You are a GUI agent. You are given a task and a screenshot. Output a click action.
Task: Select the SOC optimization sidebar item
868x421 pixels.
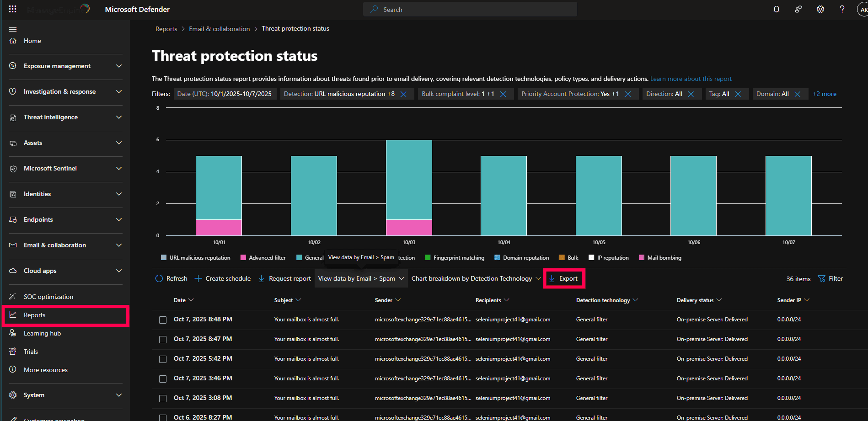click(47, 296)
